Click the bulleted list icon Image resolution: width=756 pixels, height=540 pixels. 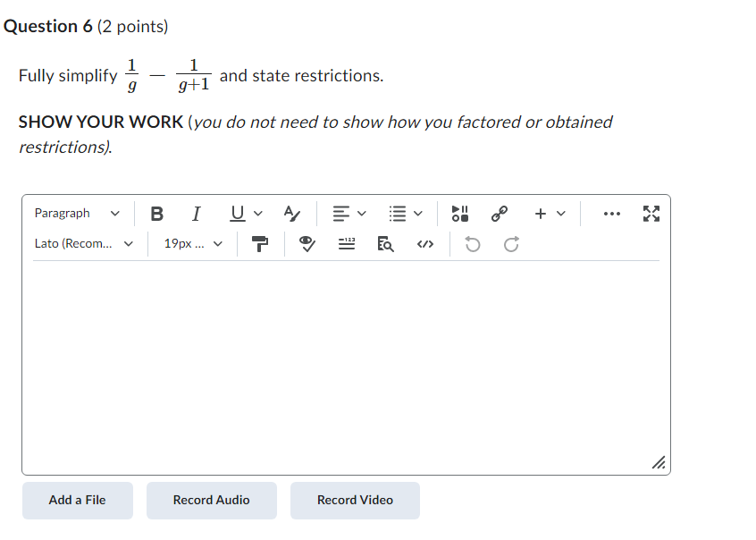(x=398, y=214)
